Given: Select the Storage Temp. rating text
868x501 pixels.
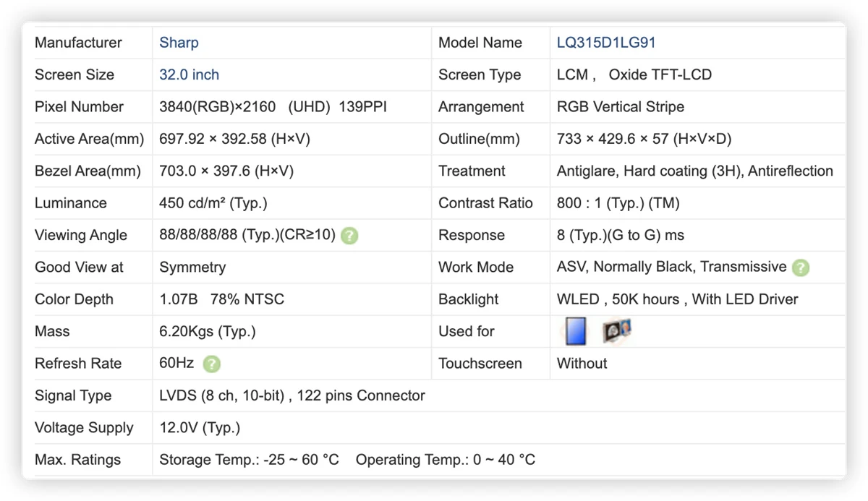Looking at the screenshot, I should point(249,459).
